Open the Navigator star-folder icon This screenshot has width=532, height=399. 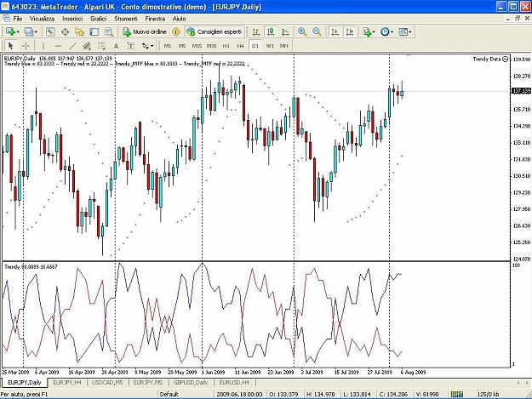click(x=79, y=31)
